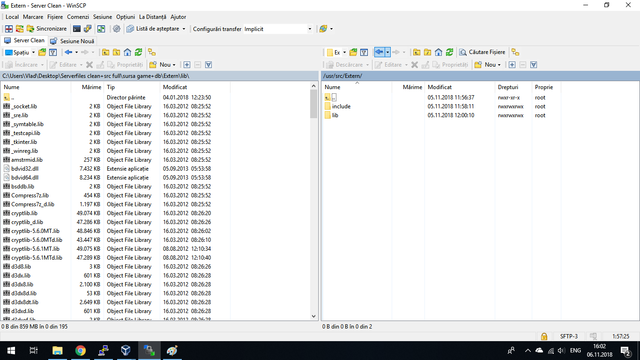
Task: Open Preferences gear icon
Action: tap(117, 29)
